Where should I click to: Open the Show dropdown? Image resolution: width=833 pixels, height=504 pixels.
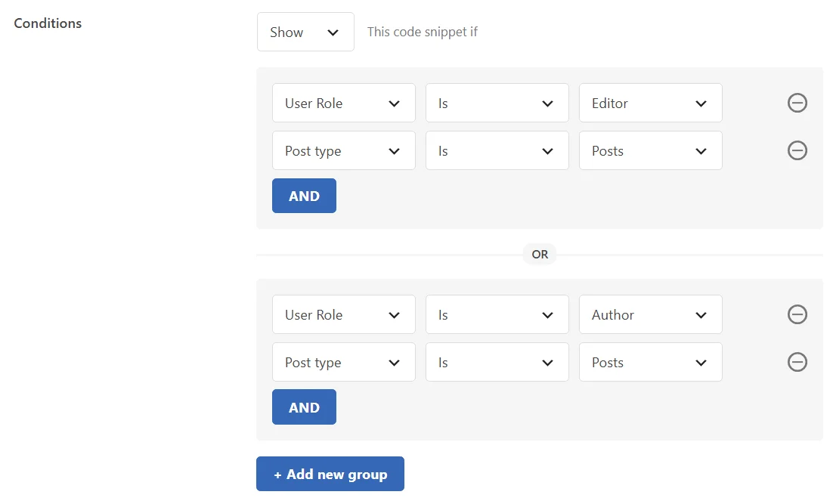[305, 32]
